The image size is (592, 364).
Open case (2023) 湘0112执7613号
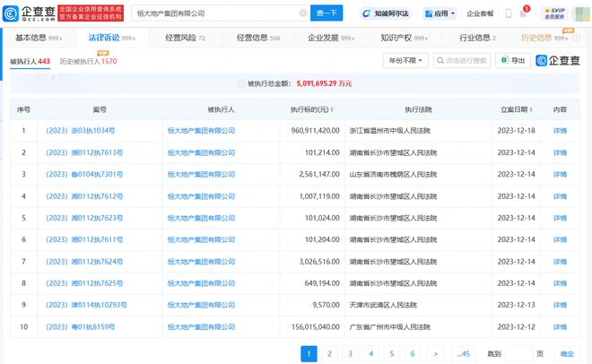[x=84, y=152]
